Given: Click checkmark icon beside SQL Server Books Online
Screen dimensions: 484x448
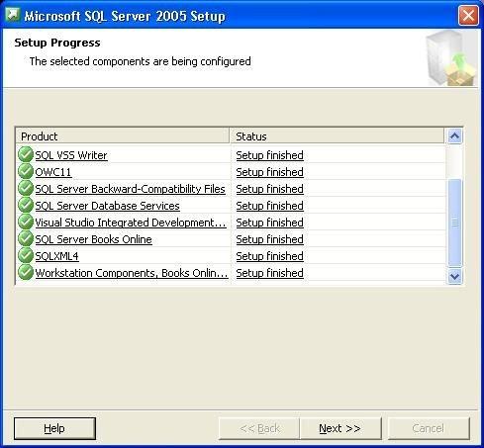Looking at the screenshot, I should click(x=26, y=238).
